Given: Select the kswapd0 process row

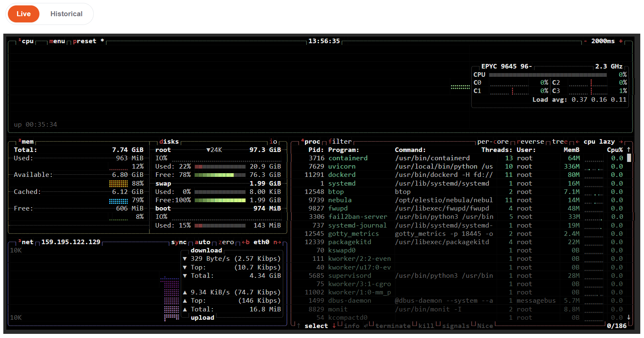Looking at the screenshot, I should coord(459,250).
